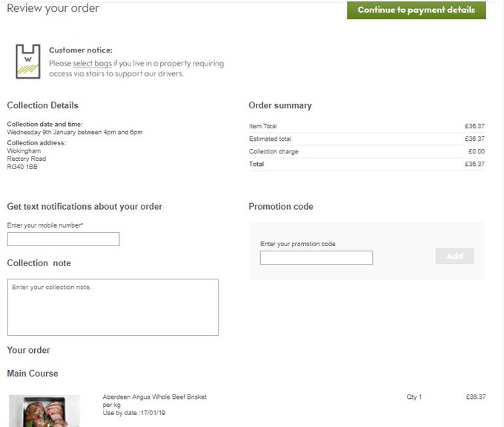The height and width of the screenshot is (427, 504).
Task: Click the Wokingham address line
Action: pos(24,150)
